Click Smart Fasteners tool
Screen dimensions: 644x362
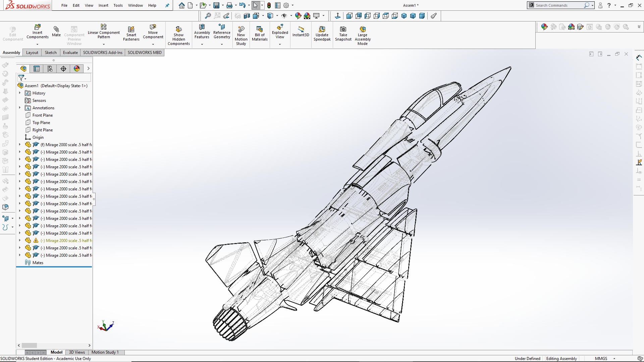click(131, 34)
